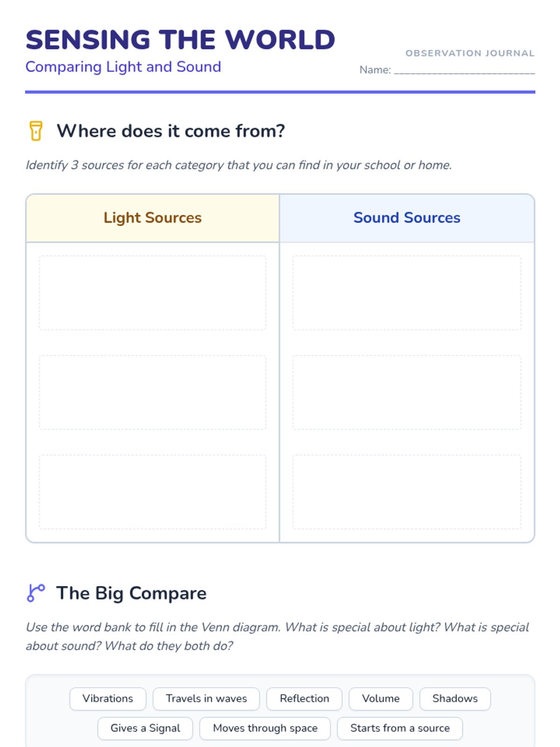The width and height of the screenshot is (560, 747).
Task: Choose the Moves through space chip
Action: pos(265,728)
